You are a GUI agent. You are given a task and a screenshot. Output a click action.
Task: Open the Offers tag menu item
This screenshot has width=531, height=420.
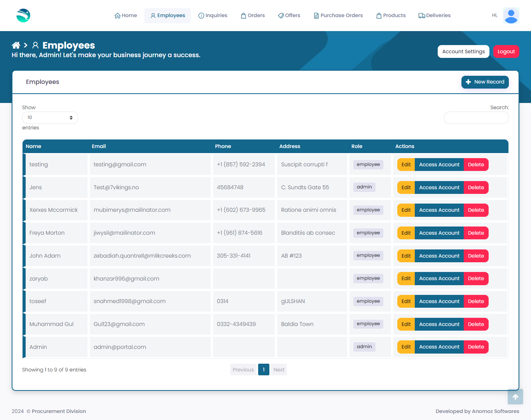pyautogui.click(x=289, y=16)
